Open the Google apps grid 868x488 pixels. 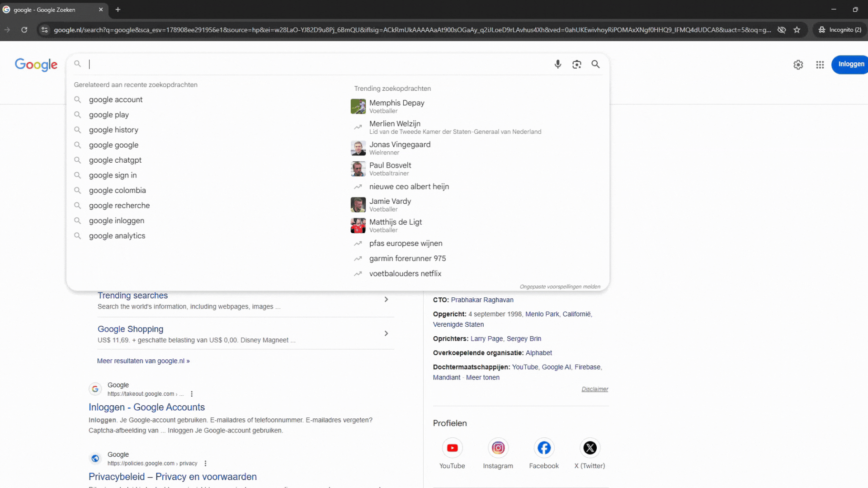(x=820, y=65)
